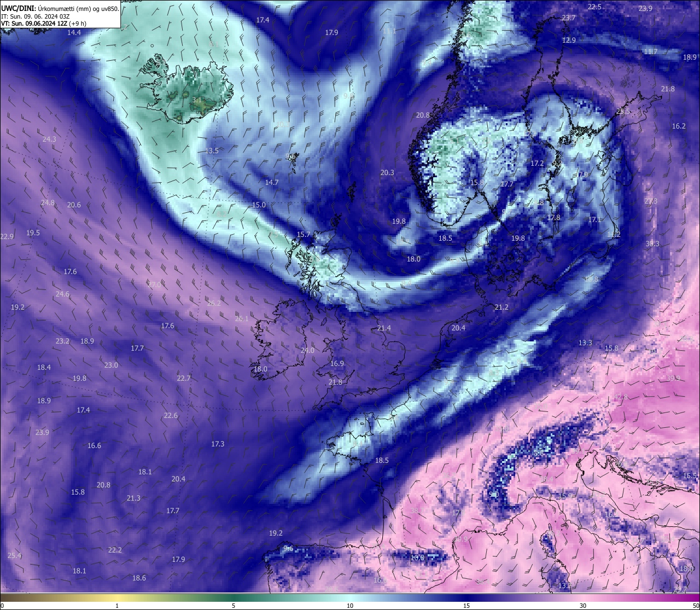This screenshot has height=610, width=700.
Task: Click the map value 21.4
Action: tap(384, 328)
